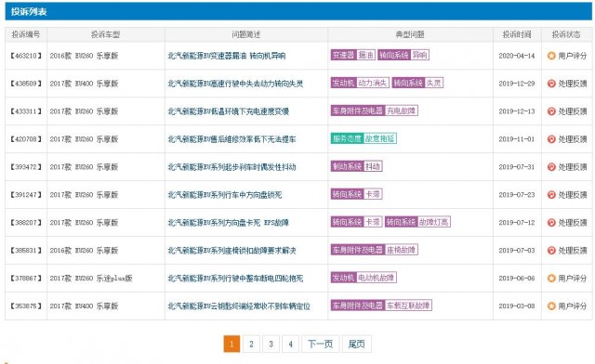Click the 用户评分 star icon for complaint 378867
Image resolution: width=595 pixels, height=364 pixels.
551,279
